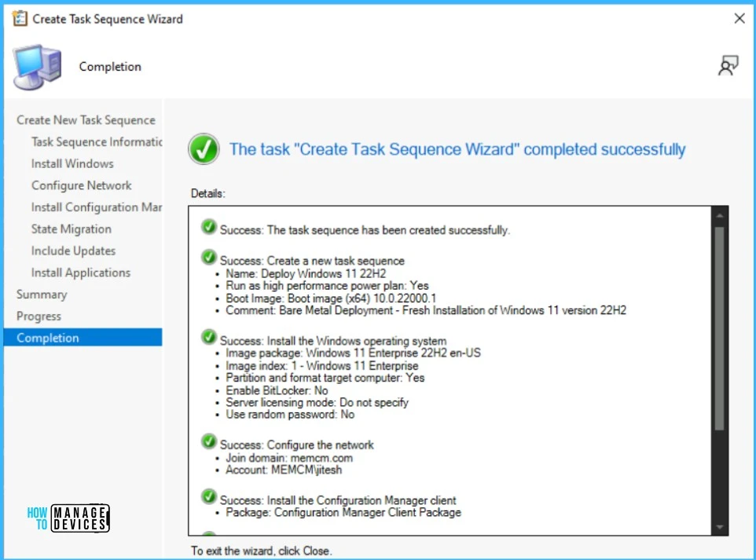Select Install Applications step in sidebar
The image size is (756, 560).
click(80, 273)
